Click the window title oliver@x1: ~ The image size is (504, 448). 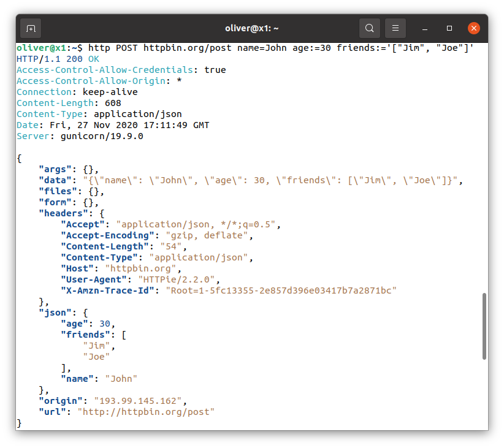pyautogui.click(x=251, y=29)
